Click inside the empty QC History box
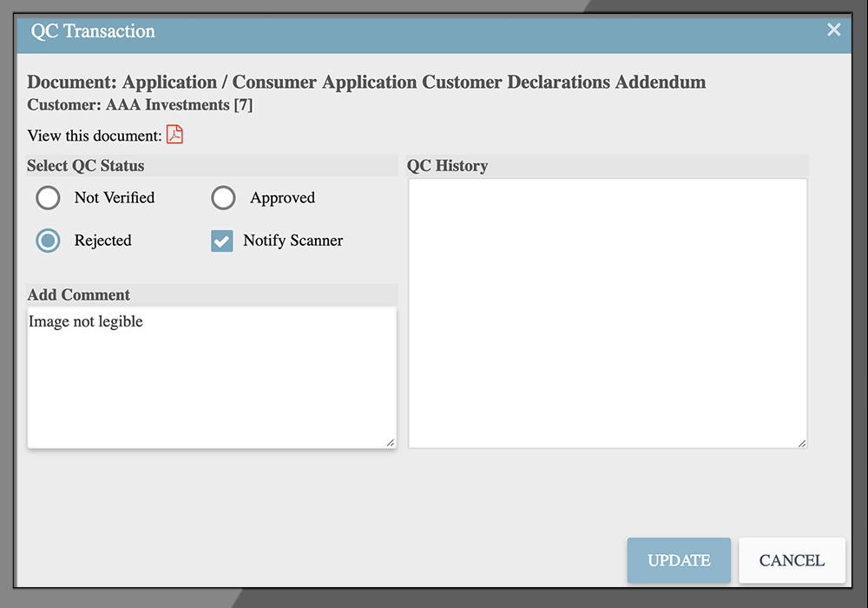This screenshot has height=608, width=868. 608,313
